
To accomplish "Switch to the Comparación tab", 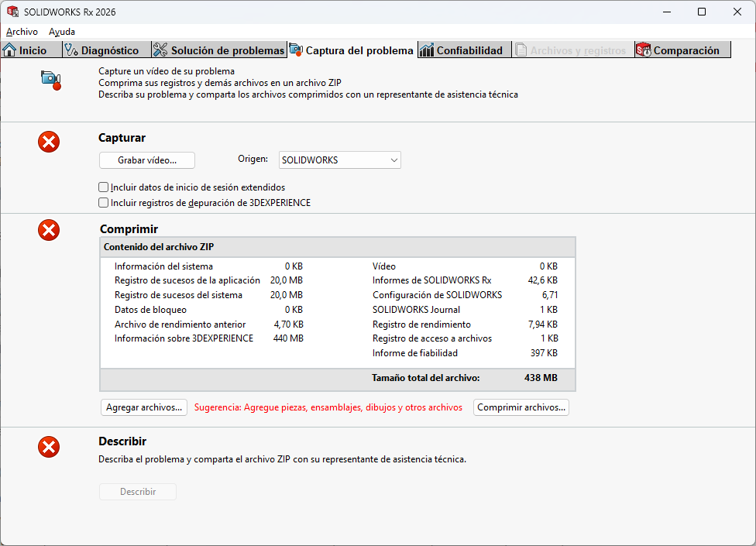I will coord(682,50).
